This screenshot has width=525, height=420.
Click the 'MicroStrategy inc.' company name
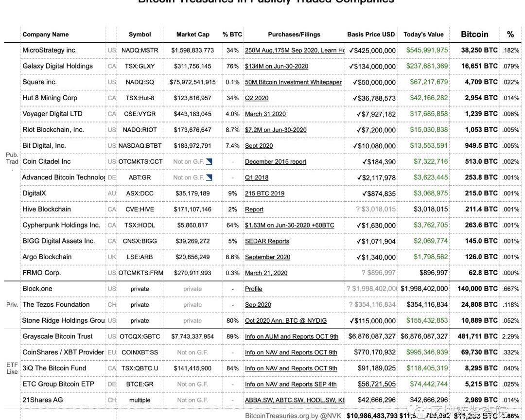click(50, 50)
